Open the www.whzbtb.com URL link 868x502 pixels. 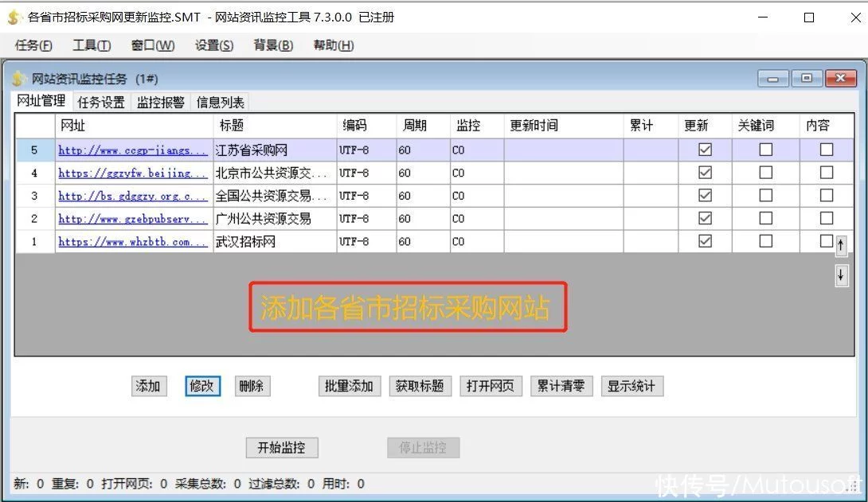click(x=132, y=242)
